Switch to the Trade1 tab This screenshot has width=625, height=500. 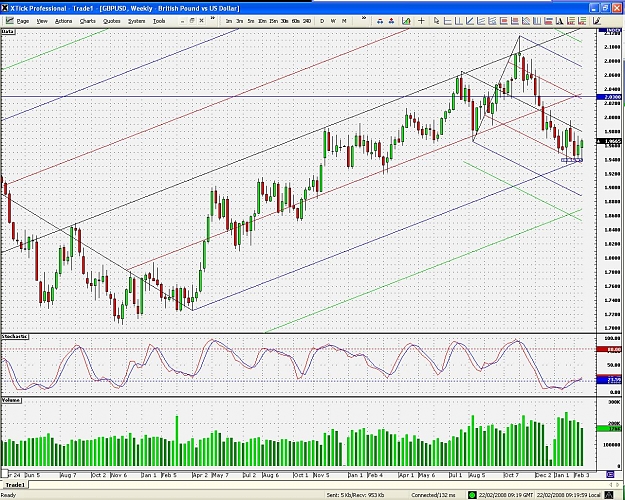[x=15, y=485]
